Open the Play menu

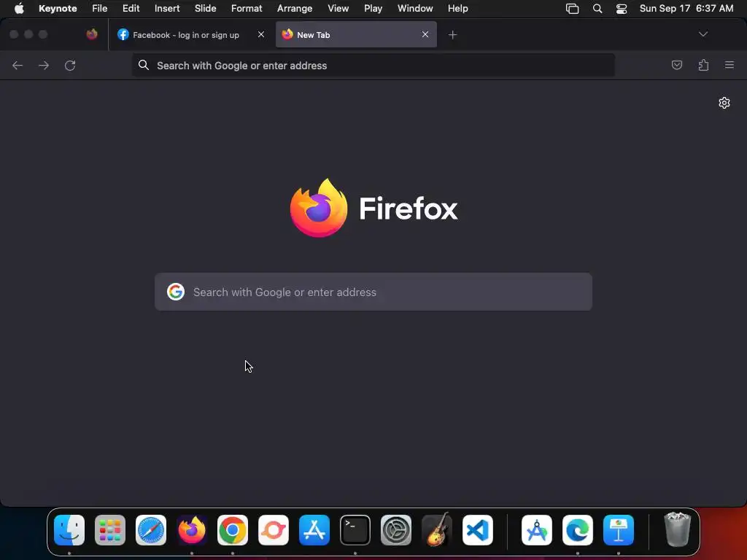point(373,9)
